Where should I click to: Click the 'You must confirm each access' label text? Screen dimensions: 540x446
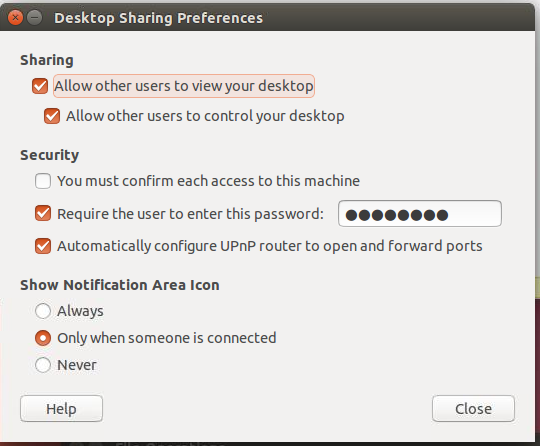(208, 181)
